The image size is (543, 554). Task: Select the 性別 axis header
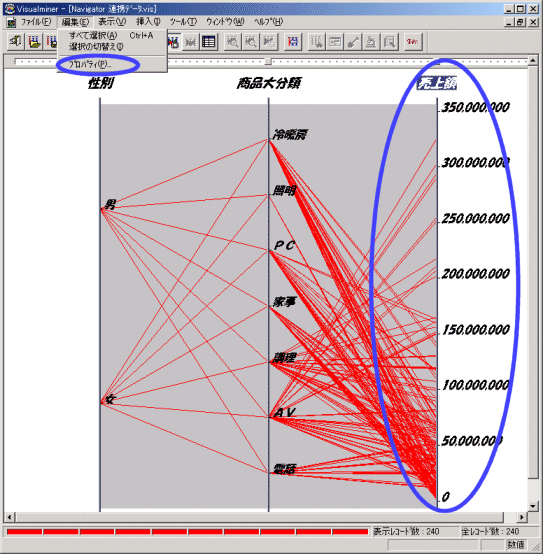[x=100, y=84]
